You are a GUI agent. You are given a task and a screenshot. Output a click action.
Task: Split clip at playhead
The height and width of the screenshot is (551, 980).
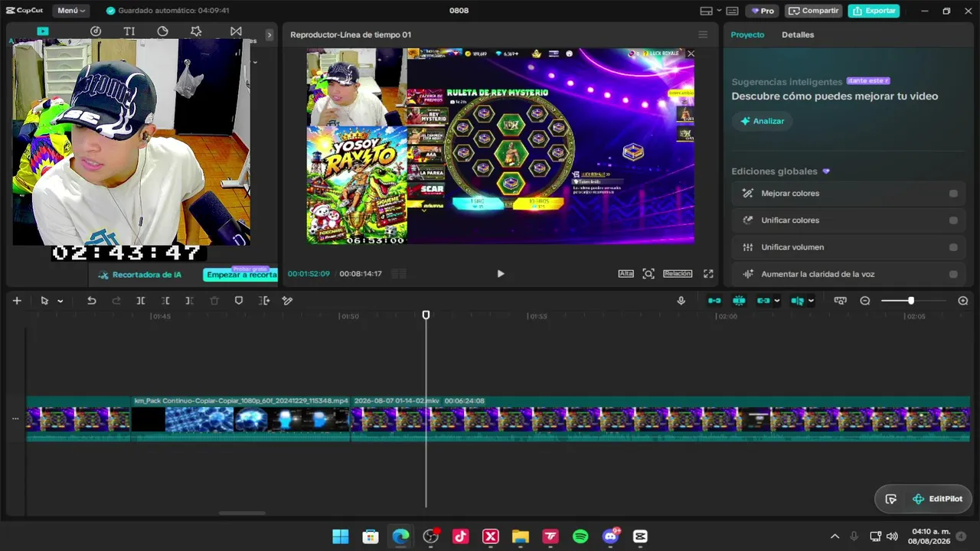(x=141, y=301)
